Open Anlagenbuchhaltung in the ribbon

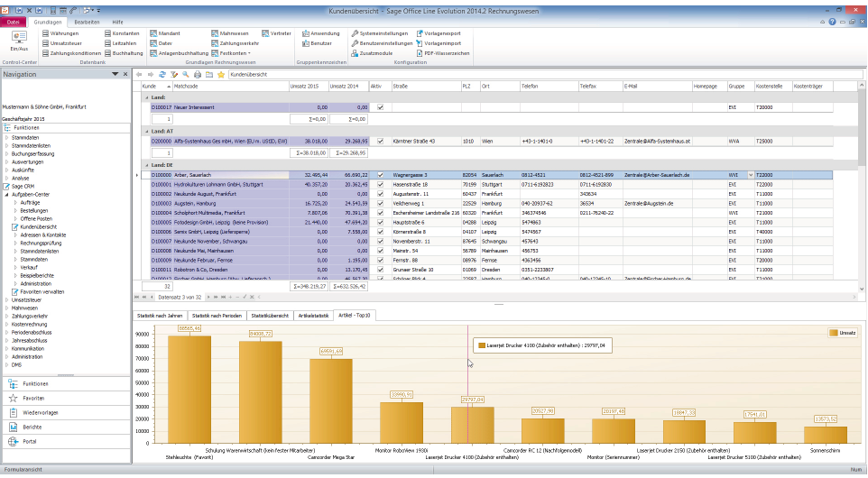tap(179, 53)
